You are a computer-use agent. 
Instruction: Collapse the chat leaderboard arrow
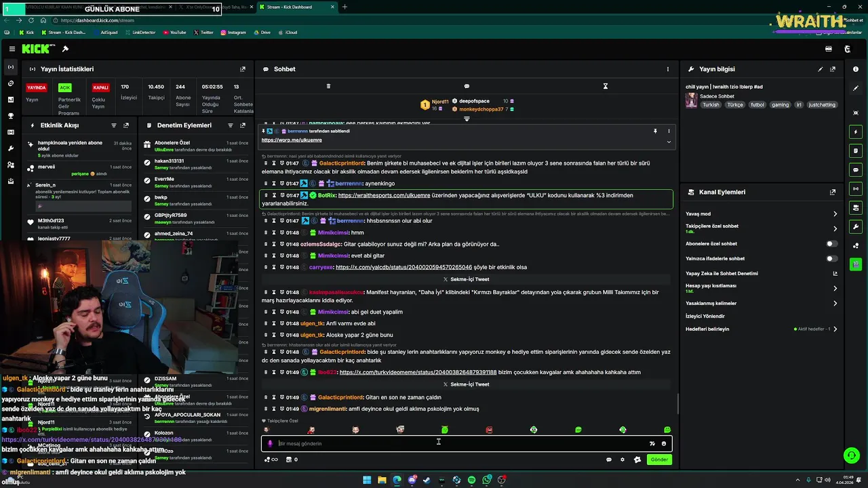click(467, 119)
